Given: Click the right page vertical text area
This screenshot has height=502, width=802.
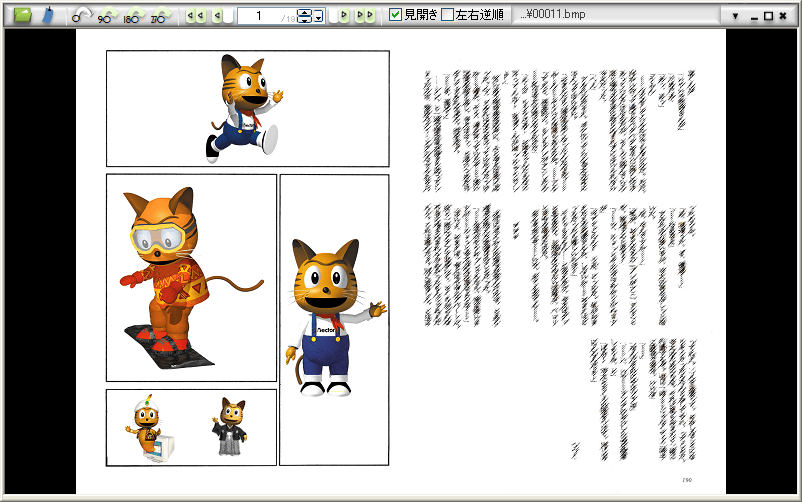Looking at the screenshot, I should pyautogui.click(x=560, y=264).
